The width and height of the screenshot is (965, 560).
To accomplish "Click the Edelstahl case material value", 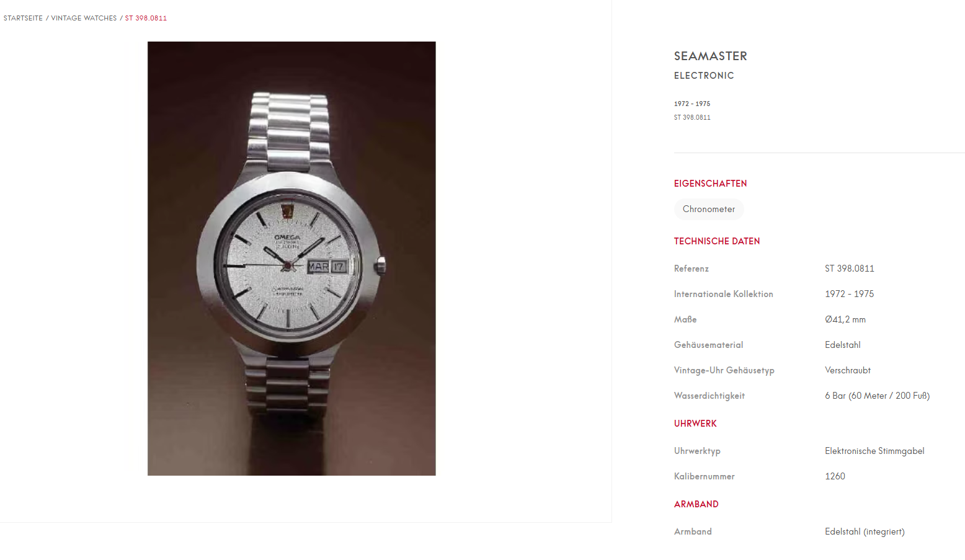I will [843, 345].
